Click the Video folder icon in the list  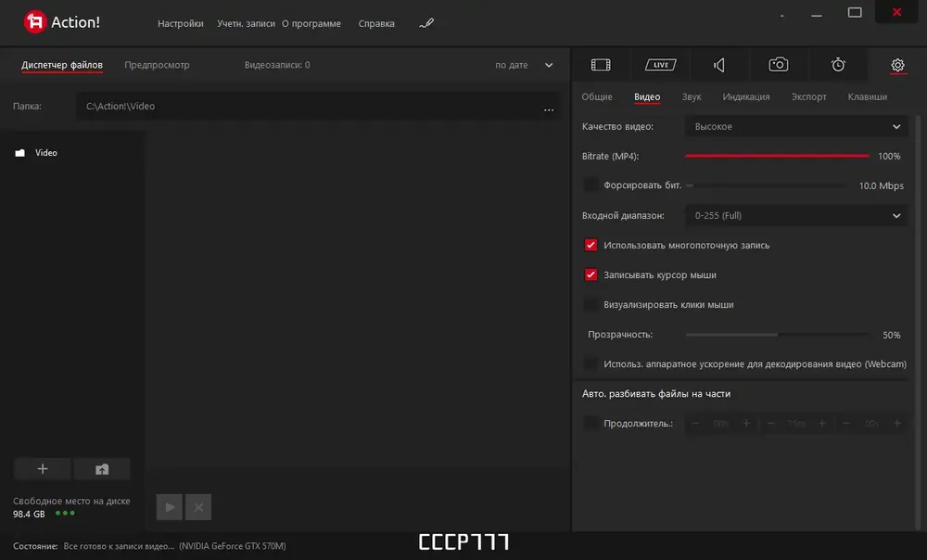tap(20, 153)
